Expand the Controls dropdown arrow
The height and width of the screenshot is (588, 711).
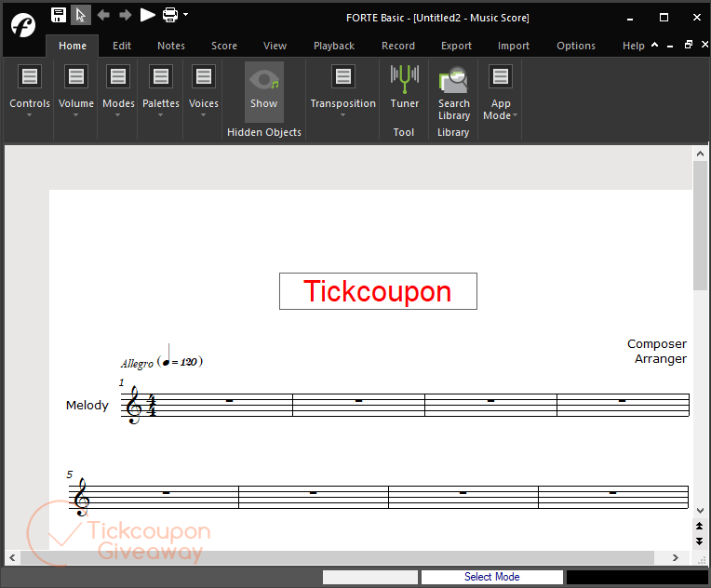click(30, 115)
